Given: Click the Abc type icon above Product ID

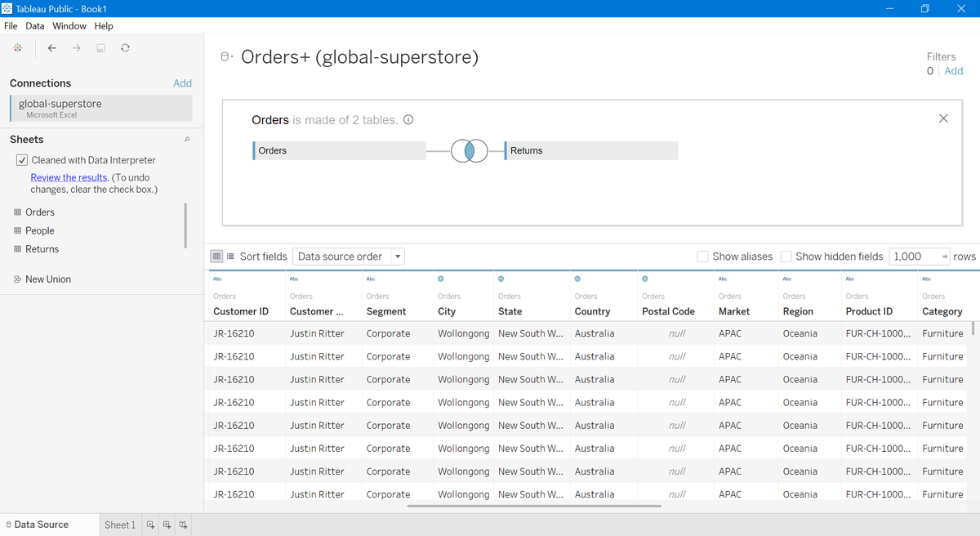Looking at the screenshot, I should pyautogui.click(x=850, y=279).
